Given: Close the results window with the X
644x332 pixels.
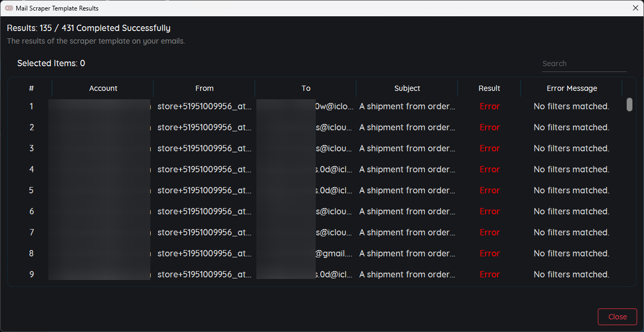Looking at the screenshot, I should tap(635, 8).
